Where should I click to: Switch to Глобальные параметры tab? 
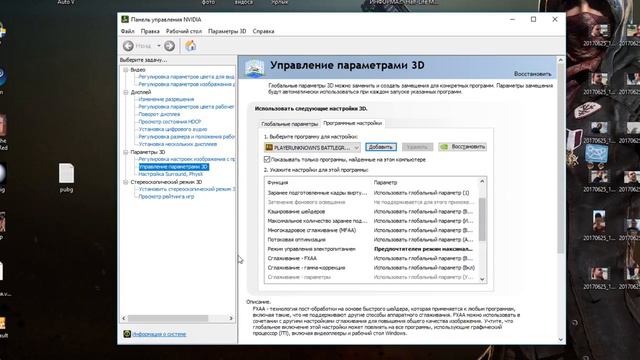tap(289, 124)
